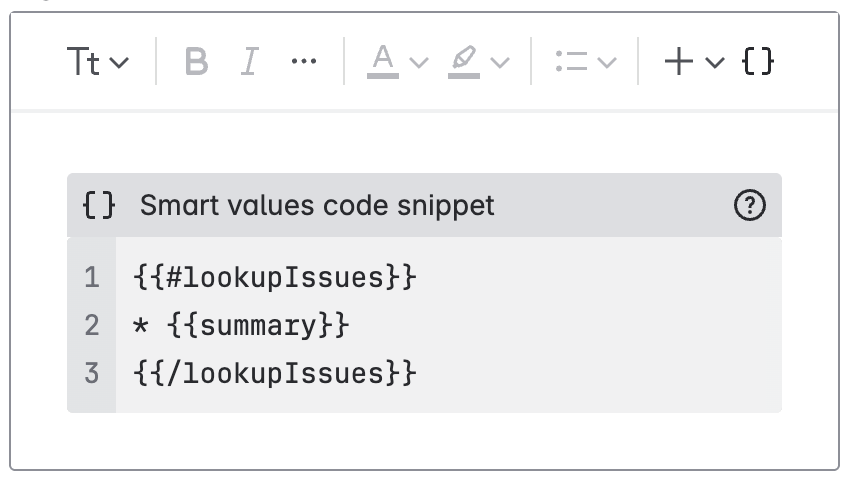Click the text color A icon
Image resolution: width=848 pixels, height=482 pixels.
[x=382, y=62]
